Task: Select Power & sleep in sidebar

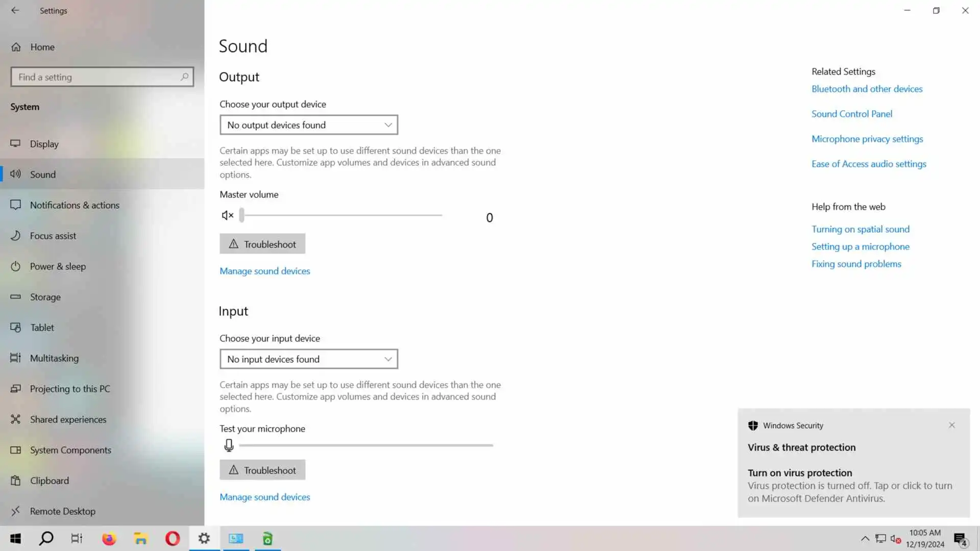Action: [58, 266]
